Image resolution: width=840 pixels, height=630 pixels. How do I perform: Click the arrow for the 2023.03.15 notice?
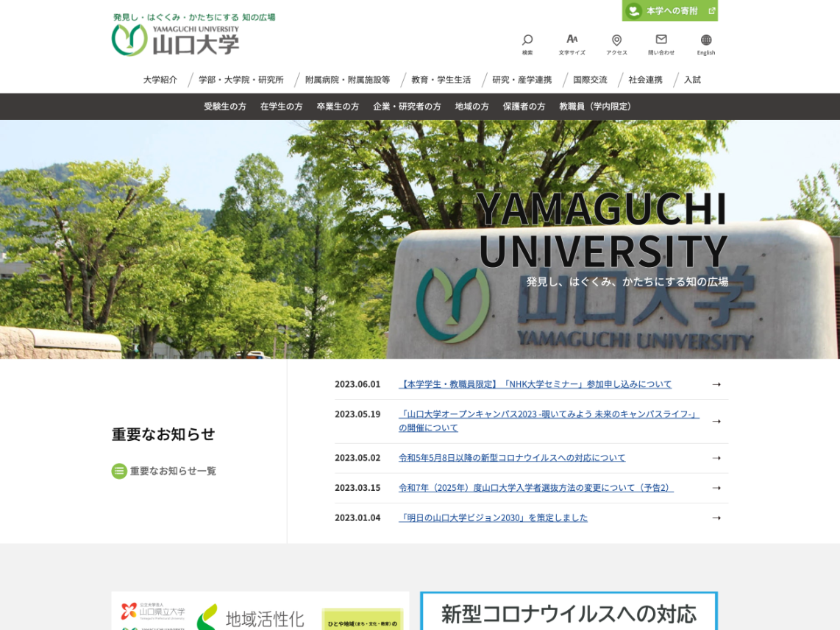click(716, 488)
